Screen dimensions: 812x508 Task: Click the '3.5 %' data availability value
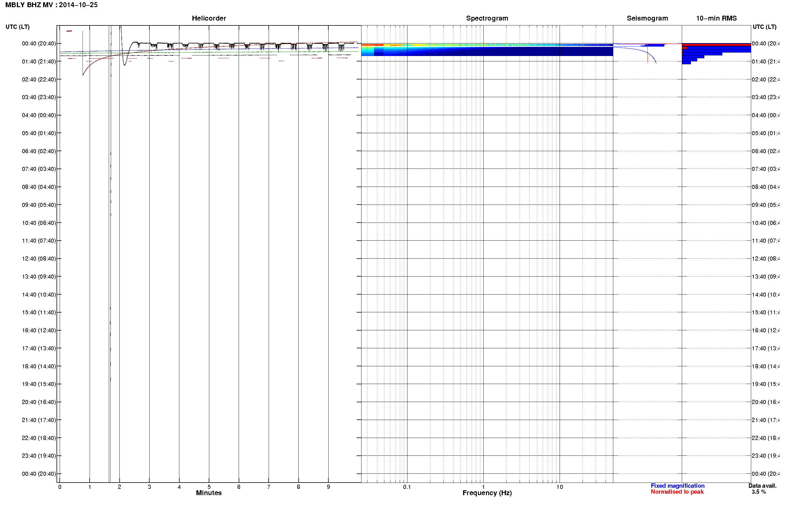(759, 492)
